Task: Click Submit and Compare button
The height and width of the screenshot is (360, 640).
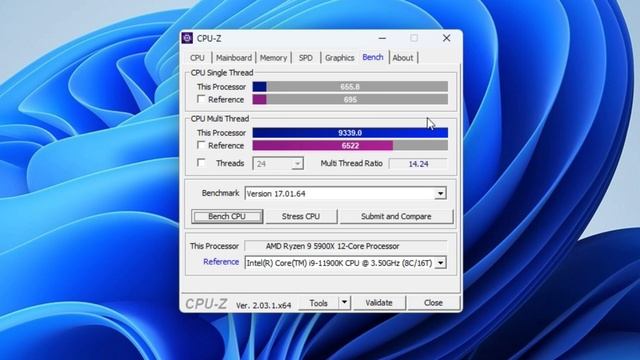Action: [x=396, y=216]
